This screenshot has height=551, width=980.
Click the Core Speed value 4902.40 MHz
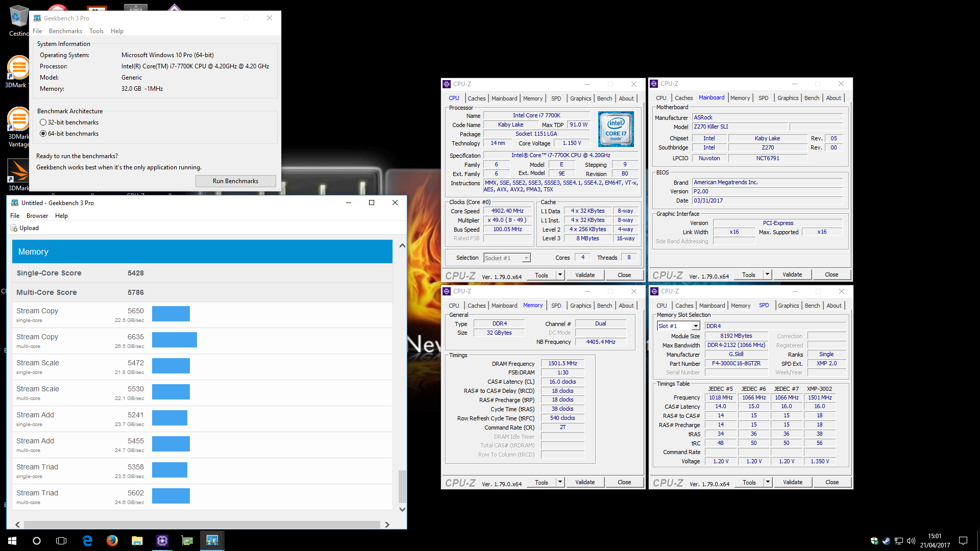click(x=507, y=211)
